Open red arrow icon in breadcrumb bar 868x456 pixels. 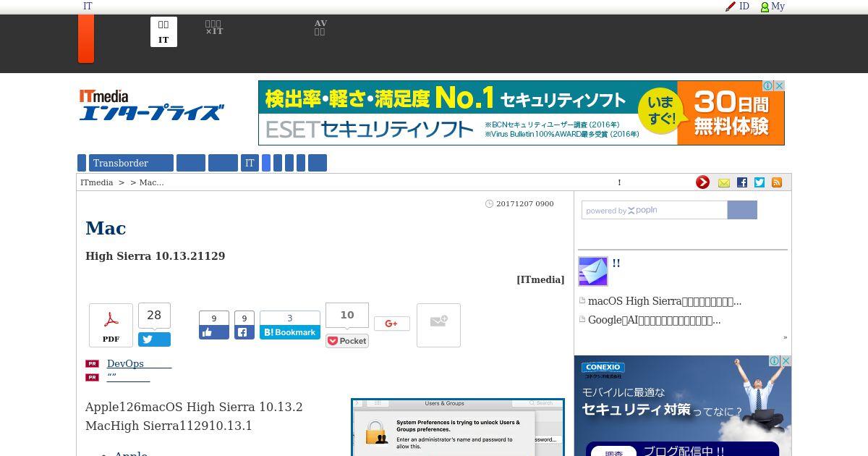702,182
